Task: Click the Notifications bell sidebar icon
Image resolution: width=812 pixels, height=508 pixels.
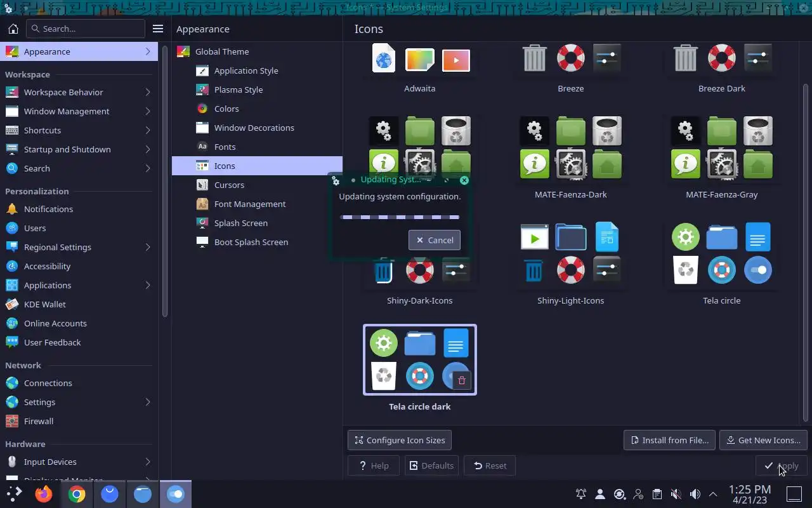Action: [11, 209]
